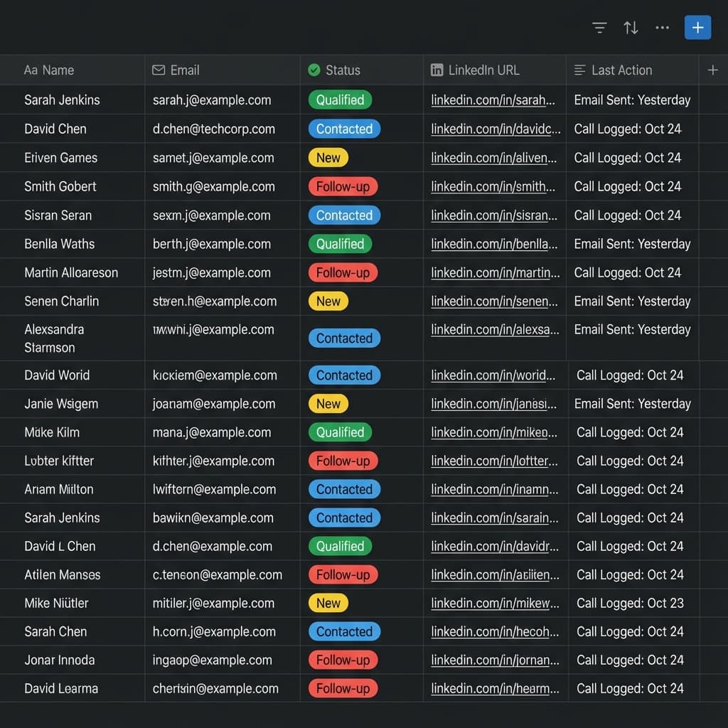Open the three-dot more options menu
The height and width of the screenshot is (728, 728).
tap(662, 27)
